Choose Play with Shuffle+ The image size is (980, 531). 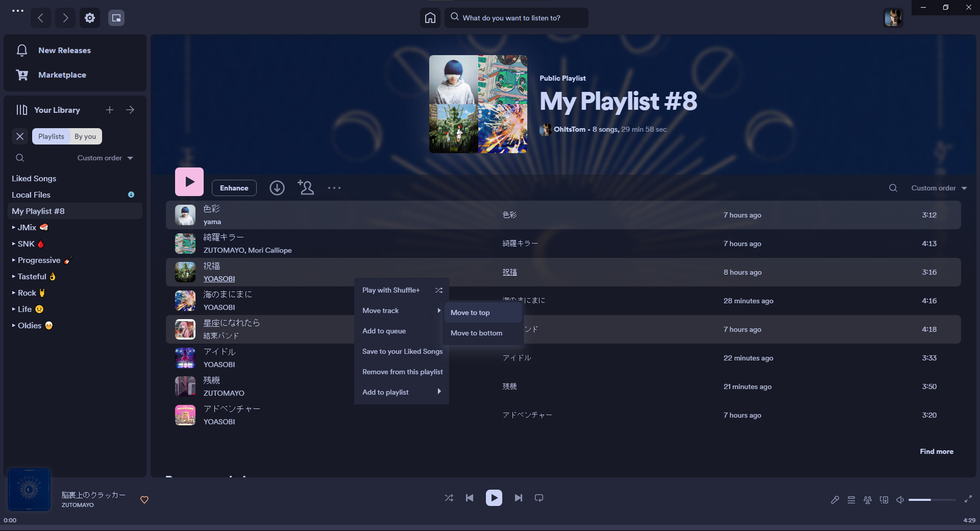click(402, 290)
